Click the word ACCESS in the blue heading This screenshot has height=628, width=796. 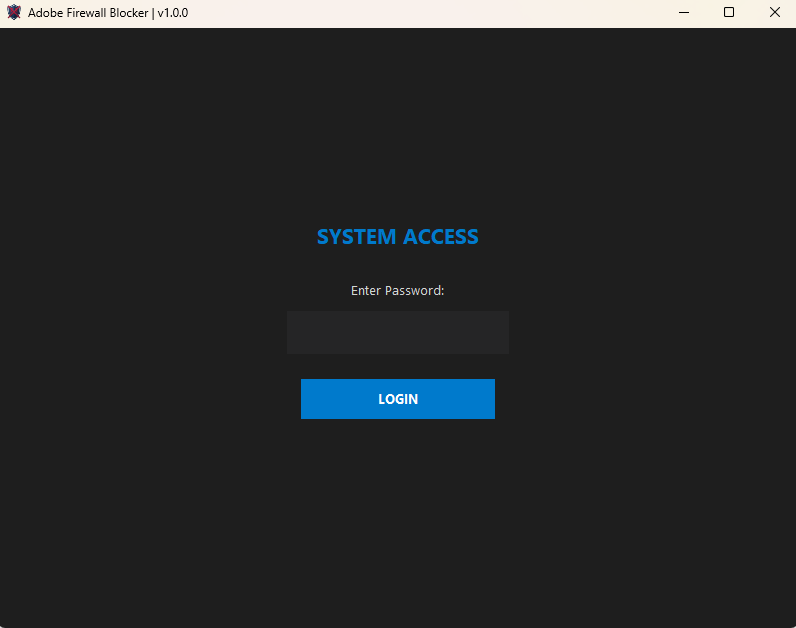click(439, 237)
